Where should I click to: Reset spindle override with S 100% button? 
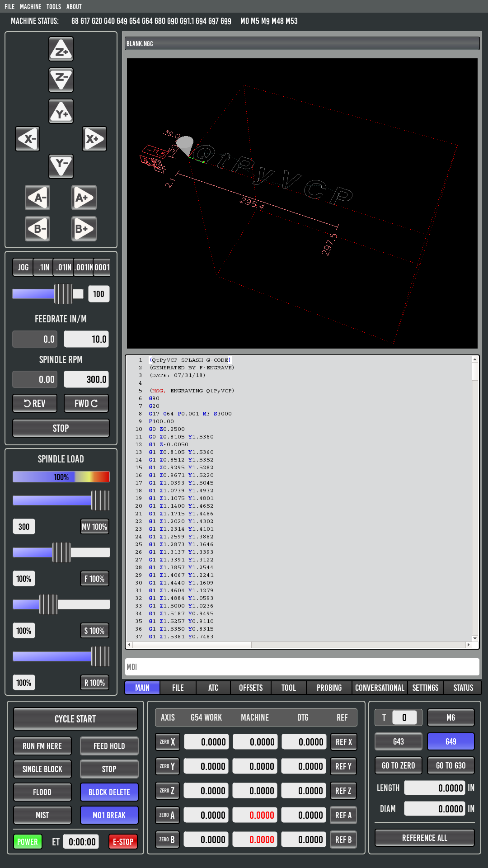tap(94, 631)
